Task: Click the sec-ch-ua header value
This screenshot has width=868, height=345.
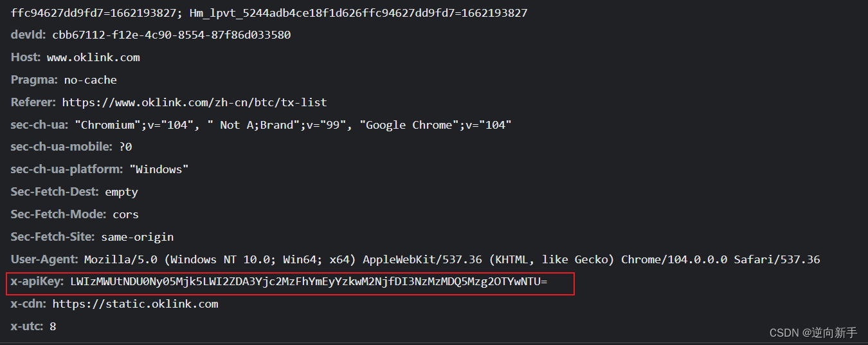Action: (x=293, y=125)
